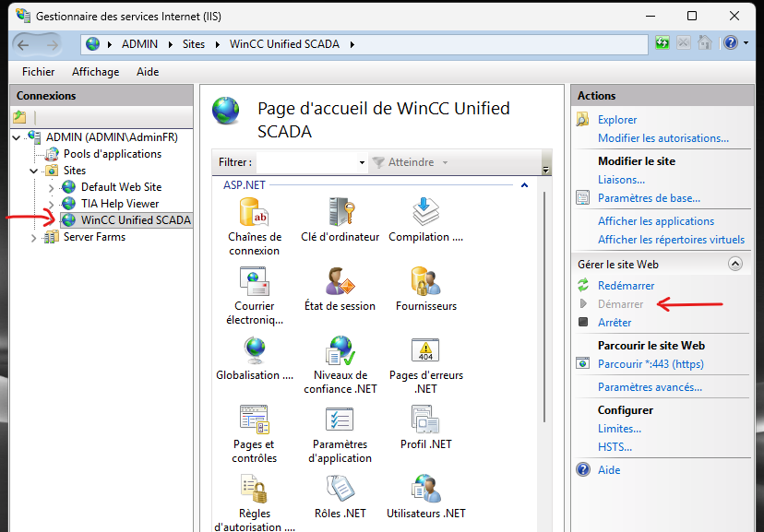This screenshot has height=532, width=764.
Task: Click the Paramètres de base icon
Action: [583, 197]
